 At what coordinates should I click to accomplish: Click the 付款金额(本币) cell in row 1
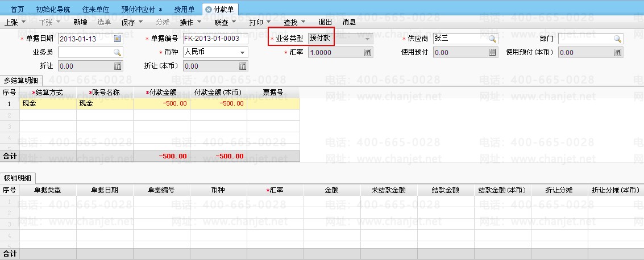pos(218,104)
